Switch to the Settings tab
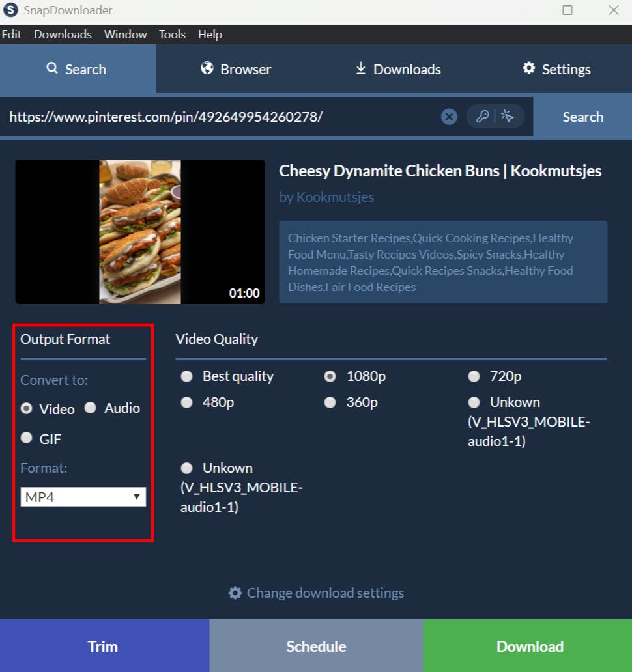 (556, 69)
